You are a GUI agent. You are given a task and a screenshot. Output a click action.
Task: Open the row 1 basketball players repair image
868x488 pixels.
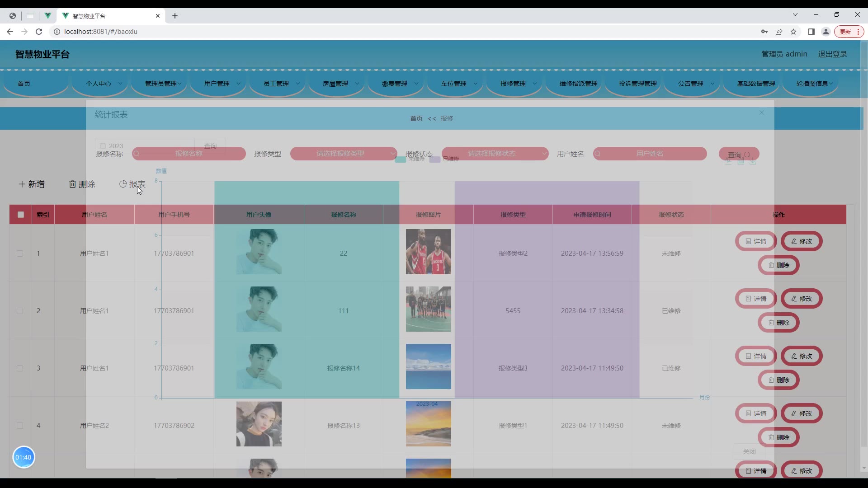coord(428,252)
